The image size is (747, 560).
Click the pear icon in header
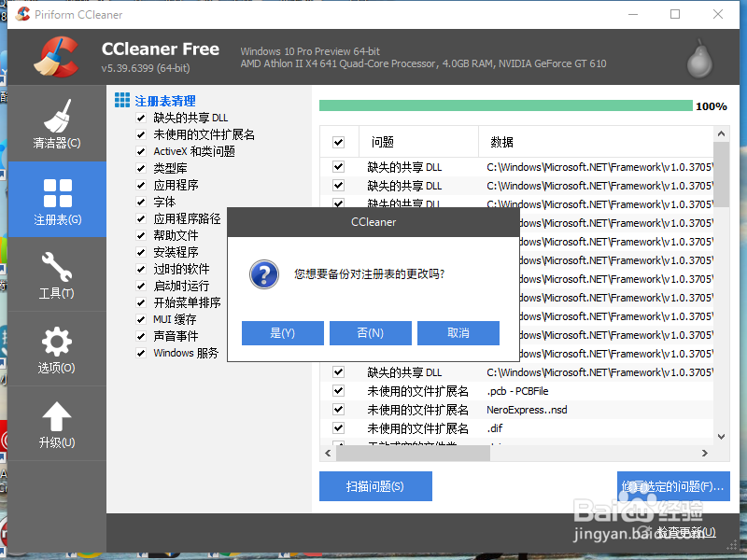(699, 59)
